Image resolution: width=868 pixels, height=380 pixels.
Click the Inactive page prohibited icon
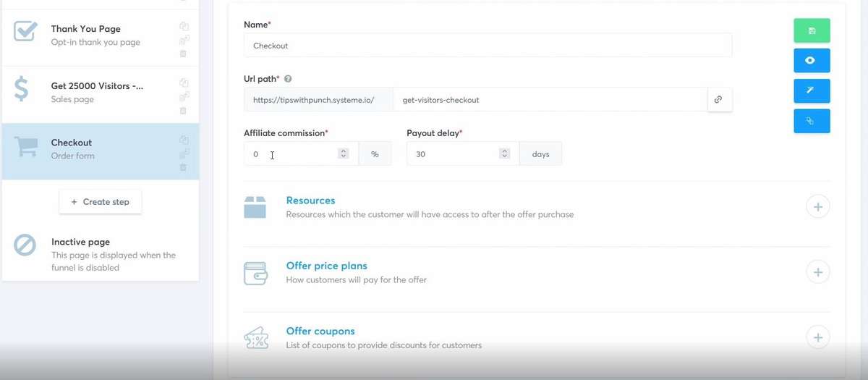(x=25, y=245)
